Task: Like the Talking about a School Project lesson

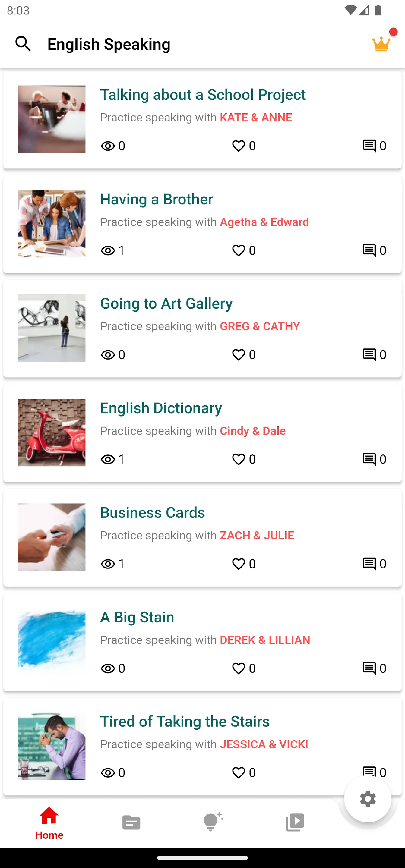Action: click(239, 146)
